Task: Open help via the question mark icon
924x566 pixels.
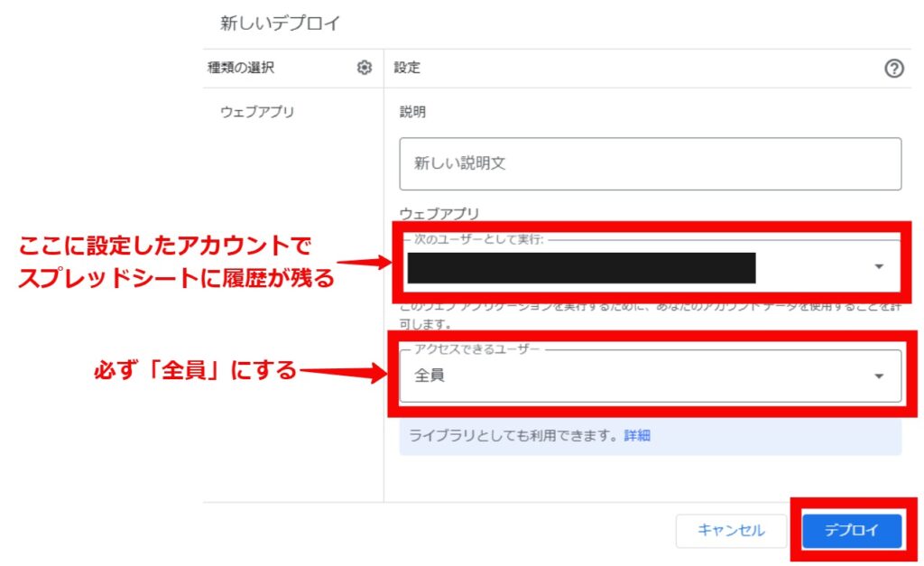Action: pyautogui.click(x=893, y=69)
